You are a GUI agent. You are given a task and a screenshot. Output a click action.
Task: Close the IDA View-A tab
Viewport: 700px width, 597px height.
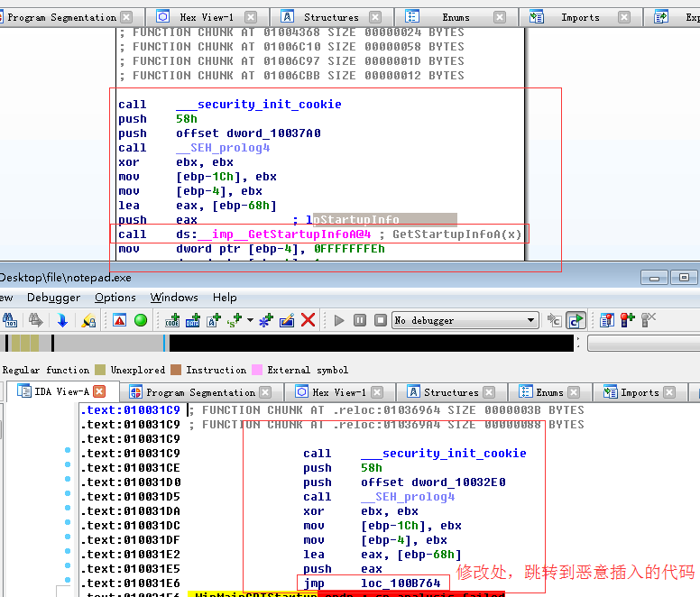coord(99,391)
